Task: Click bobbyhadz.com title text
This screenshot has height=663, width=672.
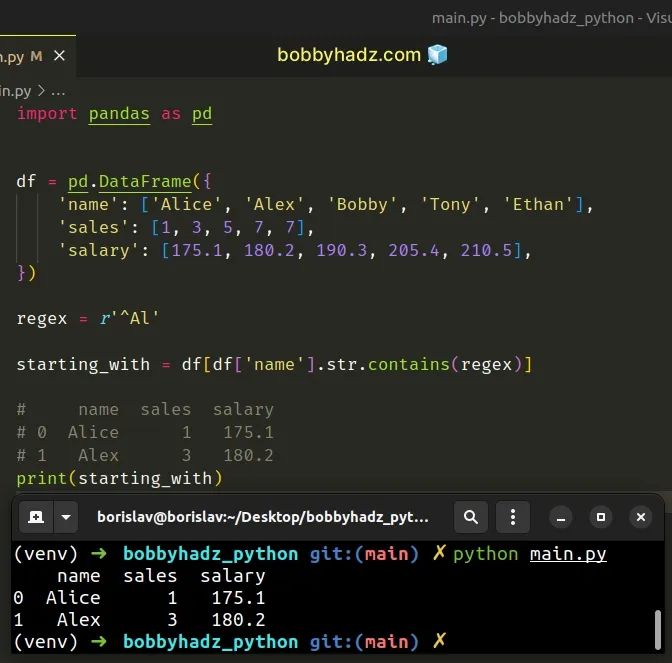Action: (x=349, y=55)
